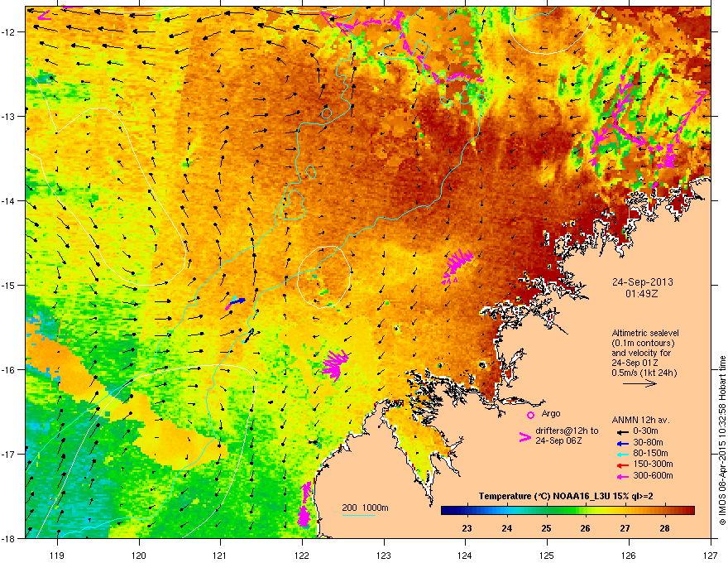Click longitude axis label 121
This screenshot has width=728, height=563.
pos(220,555)
